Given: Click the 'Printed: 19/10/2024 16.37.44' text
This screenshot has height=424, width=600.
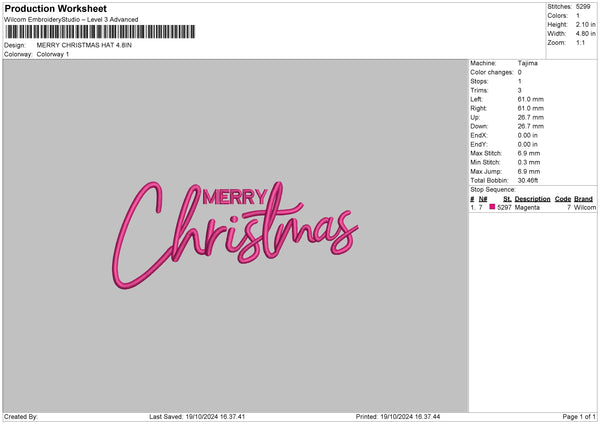Looking at the screenshot, I should click(398, 417).
